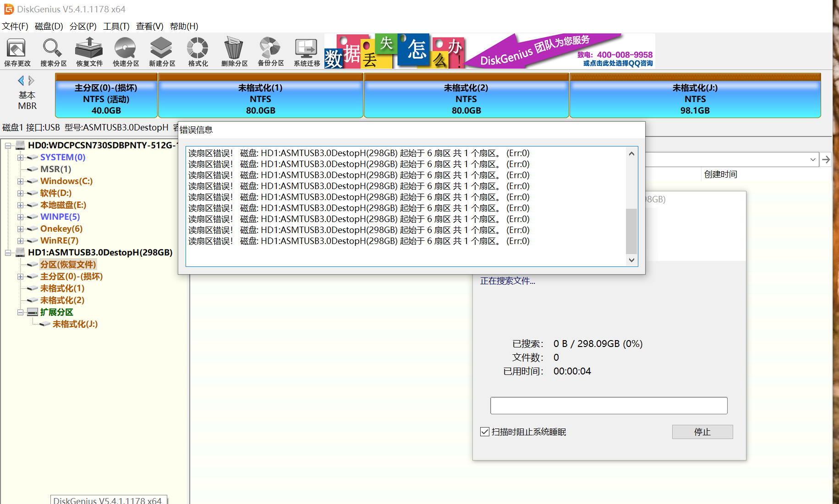Collapse the HD0 disk tree node
This screenshot has width=839, height=504.
point(8,146)
